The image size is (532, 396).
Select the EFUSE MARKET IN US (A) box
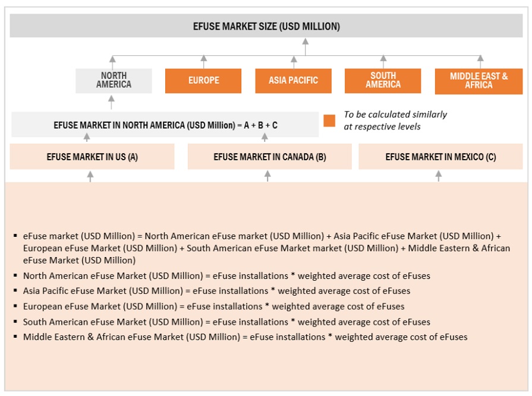92,157
